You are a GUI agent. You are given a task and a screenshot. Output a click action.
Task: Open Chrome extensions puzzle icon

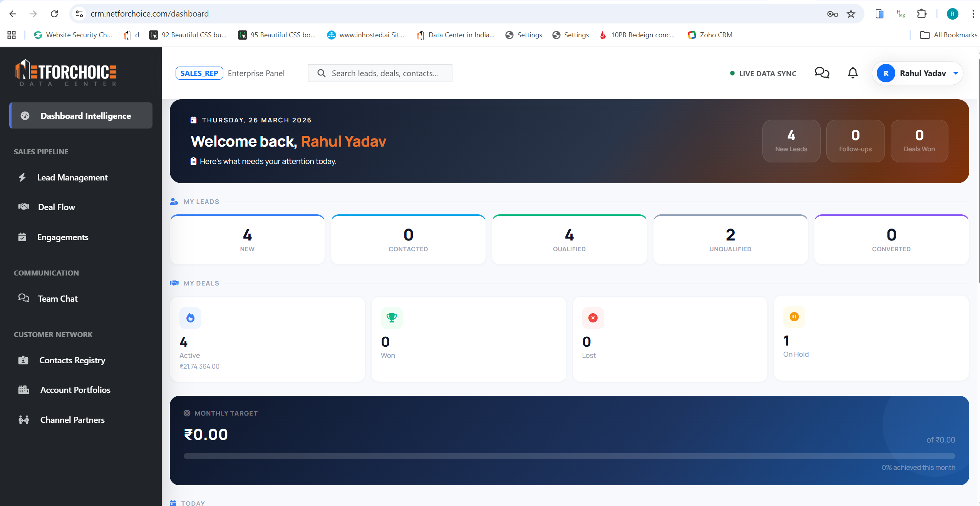point(921,14)
